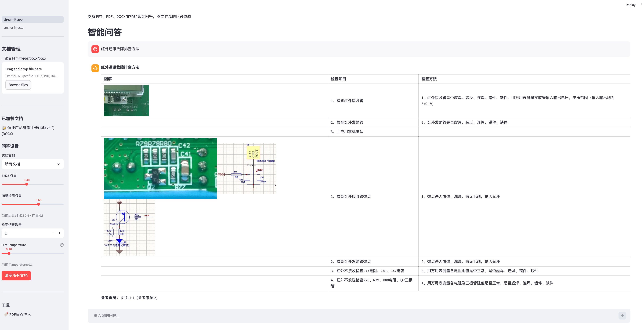Click the Deploy button

point(630,5)
